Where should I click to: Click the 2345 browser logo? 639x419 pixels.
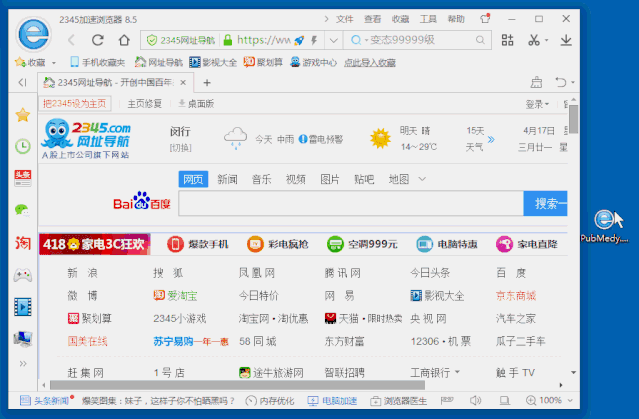34,34
